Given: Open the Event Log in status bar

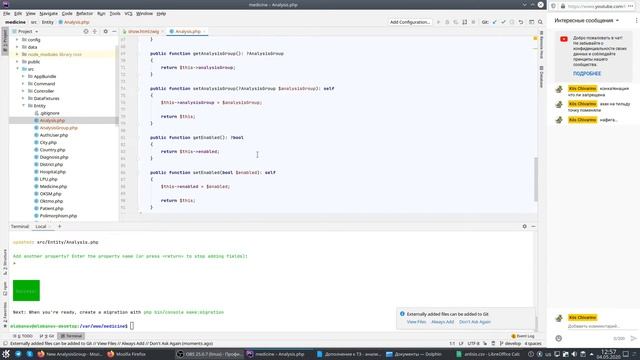Looking at the screenshot, I should [523, 336].
